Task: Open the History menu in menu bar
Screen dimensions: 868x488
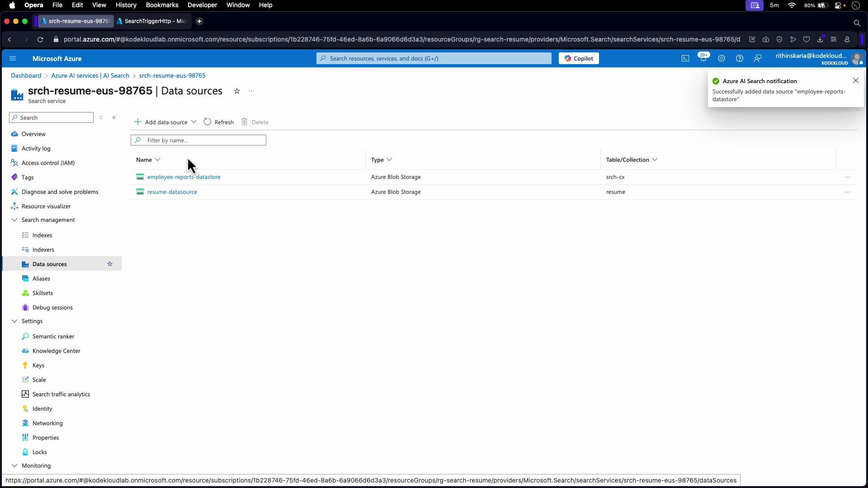Action: point(126,5)
